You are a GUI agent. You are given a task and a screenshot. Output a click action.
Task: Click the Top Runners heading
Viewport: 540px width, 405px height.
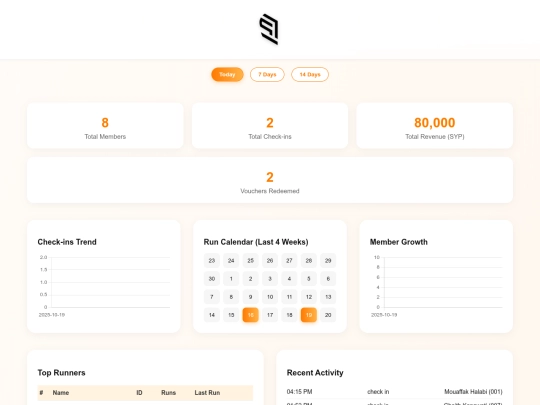click(61, 373)
